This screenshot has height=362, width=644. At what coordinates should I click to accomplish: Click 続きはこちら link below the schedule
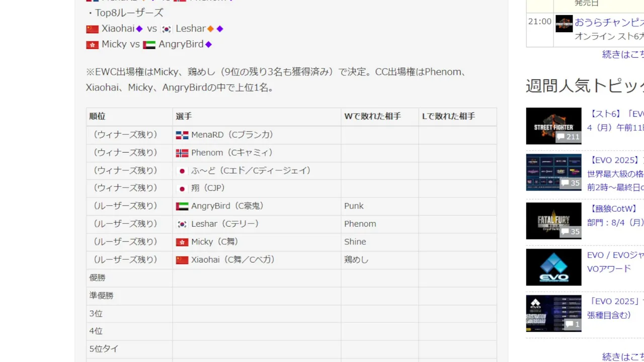pyautogui.click(x=623, y=54)
